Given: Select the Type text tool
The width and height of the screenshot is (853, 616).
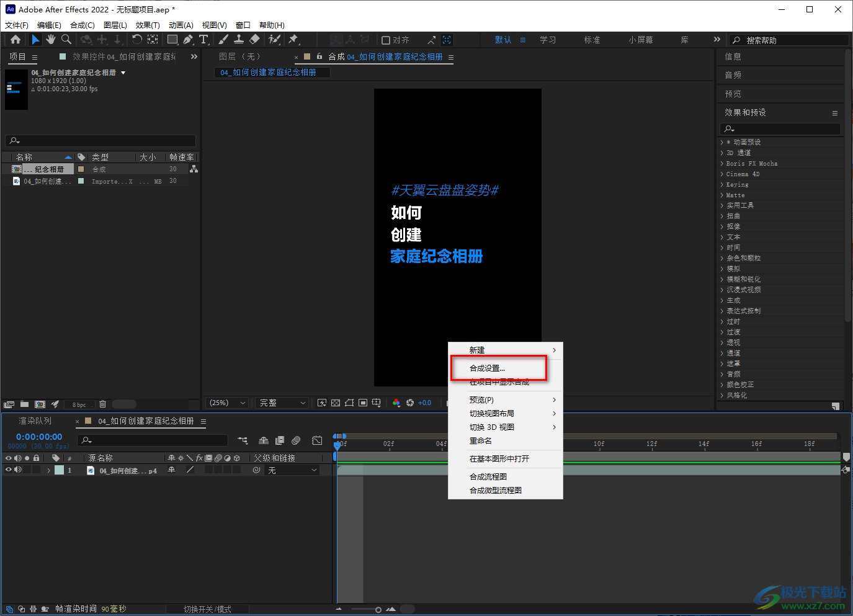Looking at the screenshot, I should click(x=203, y=40).
